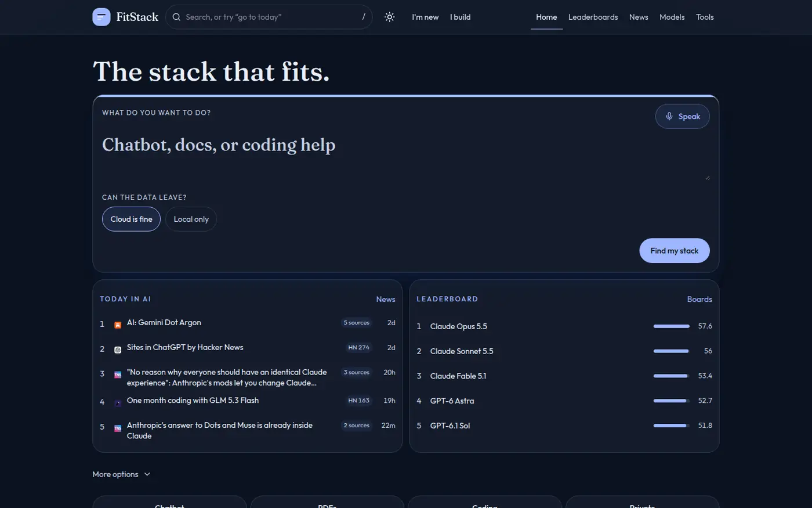
Task: Open the Leaderboards nav item
Action: 593,17
